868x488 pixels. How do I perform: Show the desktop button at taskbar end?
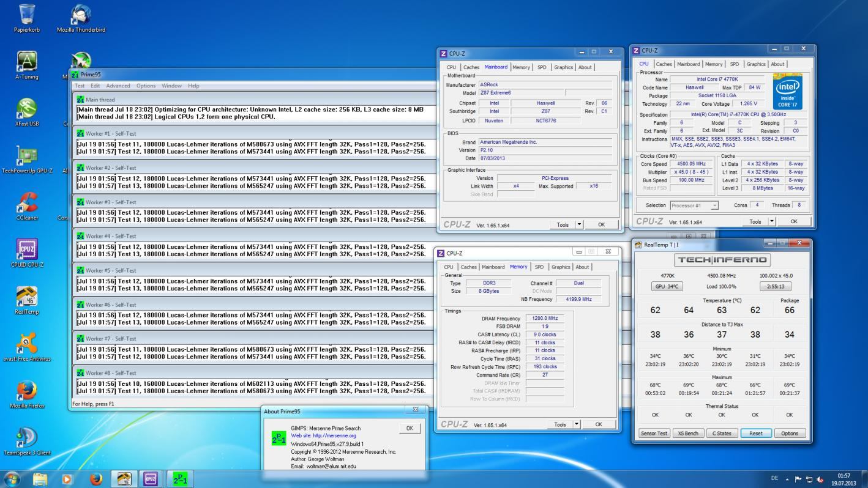[864, 479]
